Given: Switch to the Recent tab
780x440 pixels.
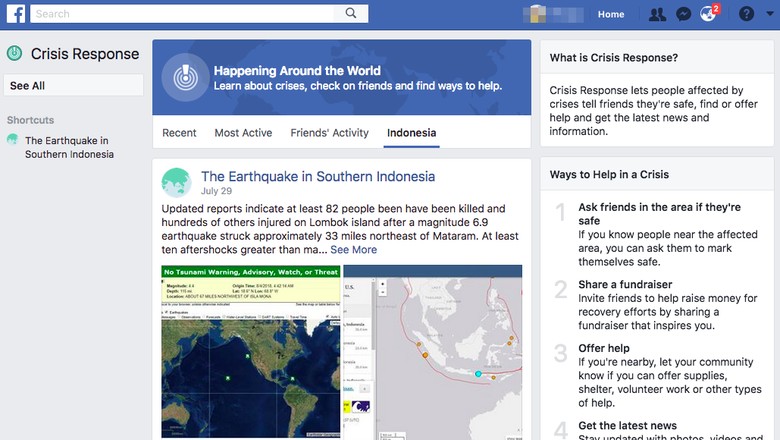Looking at the screenshot, I should [x=179, y=133].
